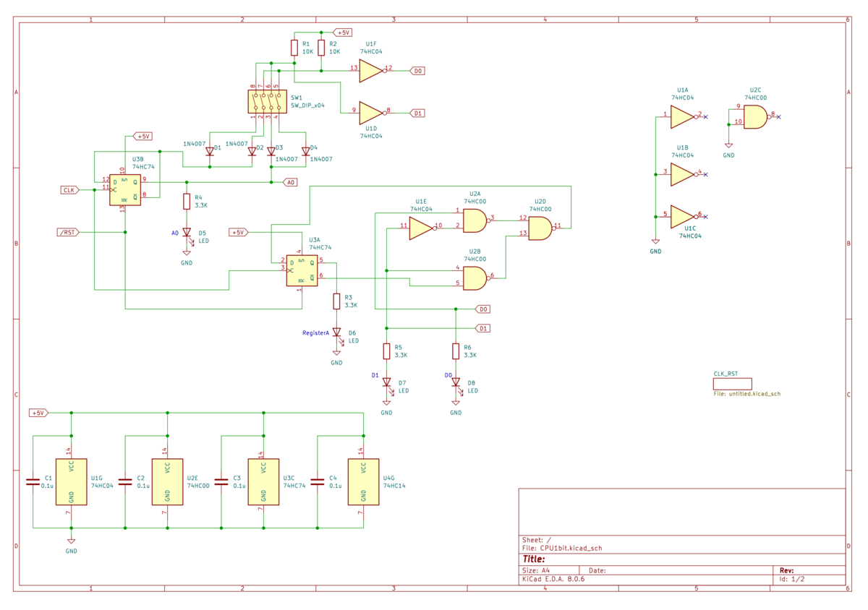Click the 'Sheet: /' field
The height and width of the screenshot is (610, 868).
(537, 540)
